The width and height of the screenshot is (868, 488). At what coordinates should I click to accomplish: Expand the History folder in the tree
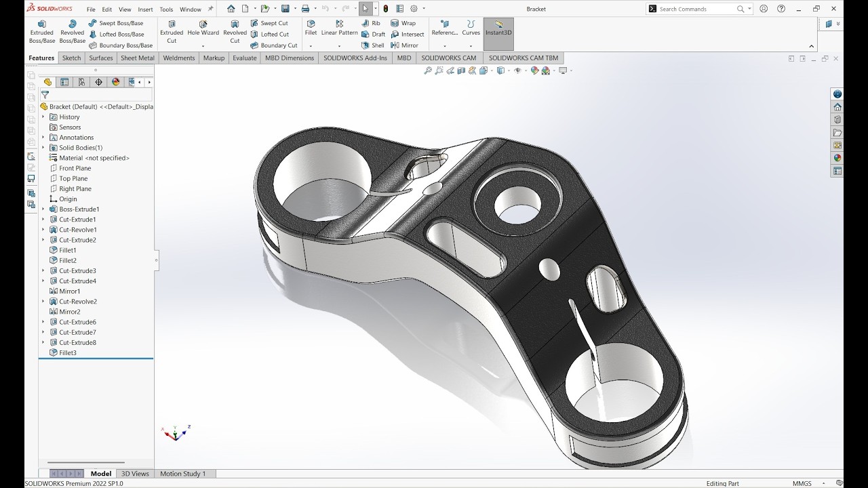43,117
